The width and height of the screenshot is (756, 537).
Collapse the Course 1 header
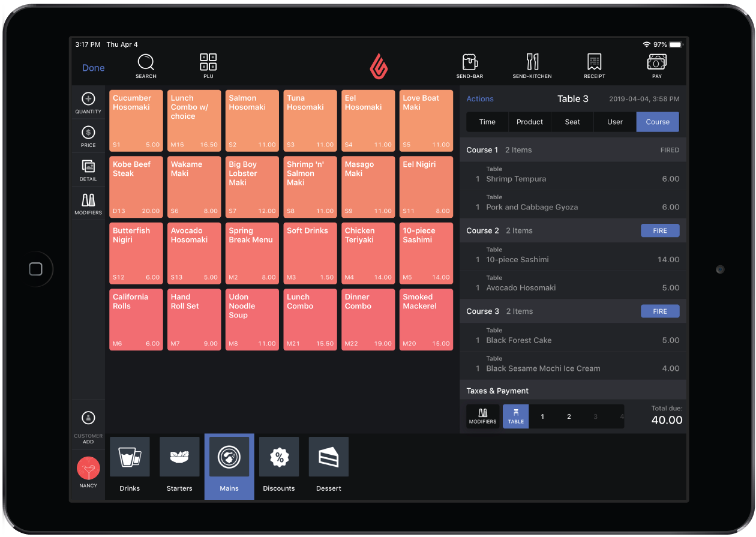[x=573, y=150]
